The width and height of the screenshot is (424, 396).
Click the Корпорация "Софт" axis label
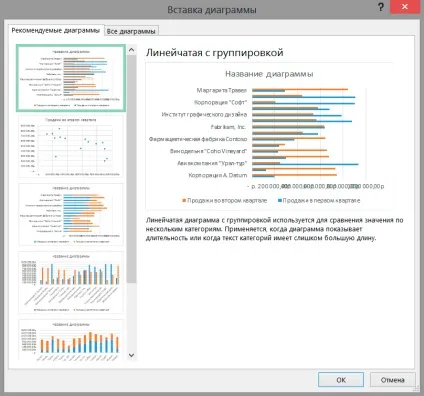(221, 102)
